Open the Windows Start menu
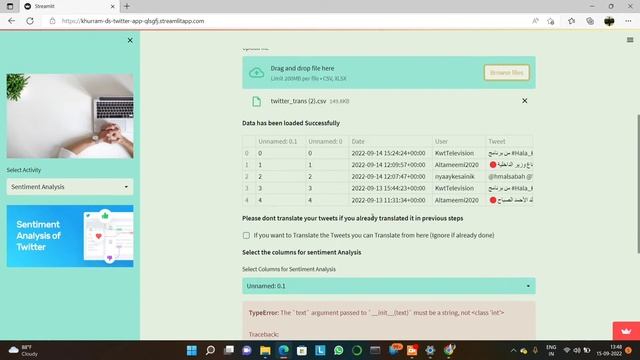The image size is (640, 360). pyautogui.click(x=191, y=350)
